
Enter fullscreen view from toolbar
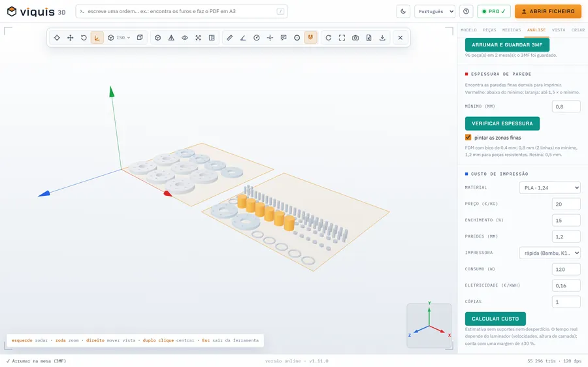(x=342, y=38)
